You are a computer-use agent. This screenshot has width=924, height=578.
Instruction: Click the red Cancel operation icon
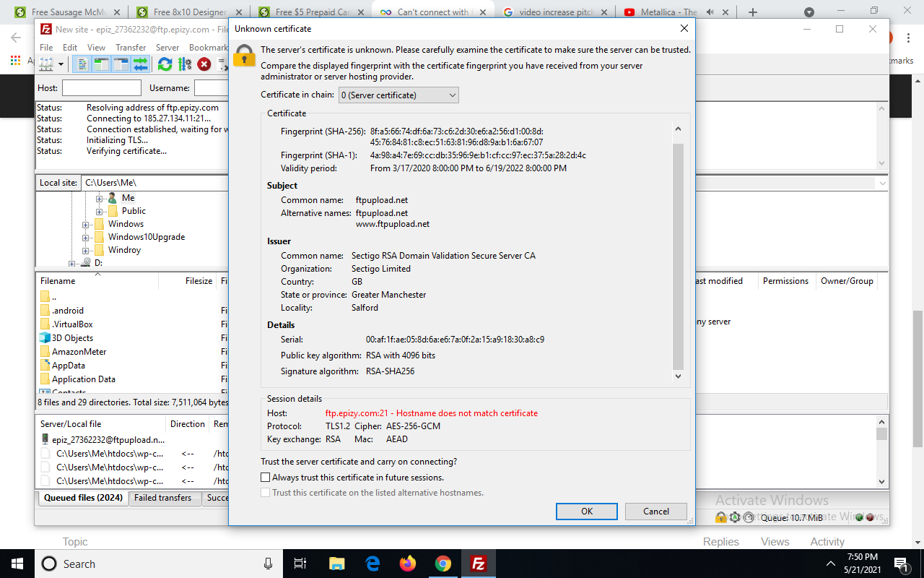click(x=204, y=64)
